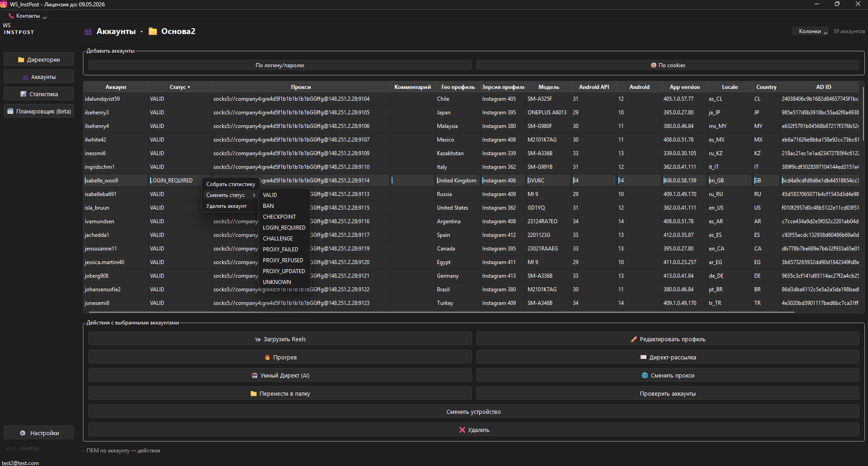This screenshot has width=868, height=466.
Task: Sort by the Статус column header
Action: 179,87
